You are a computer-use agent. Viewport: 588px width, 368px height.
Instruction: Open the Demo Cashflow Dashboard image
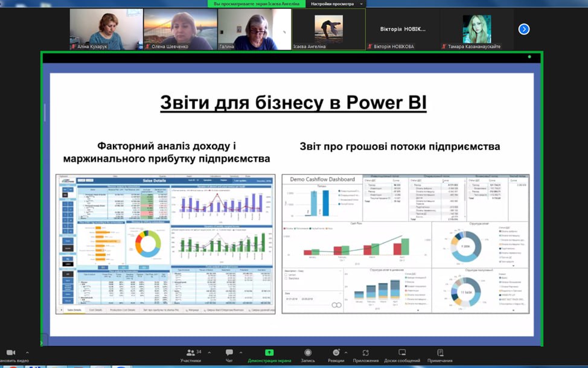pyautogui.click(x=406, y=244)
